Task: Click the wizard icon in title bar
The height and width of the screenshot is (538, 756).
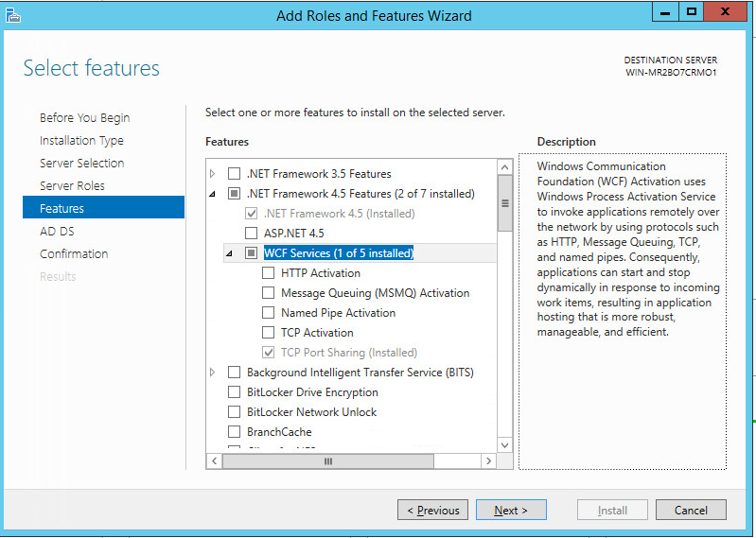Action: click(13, 15)
